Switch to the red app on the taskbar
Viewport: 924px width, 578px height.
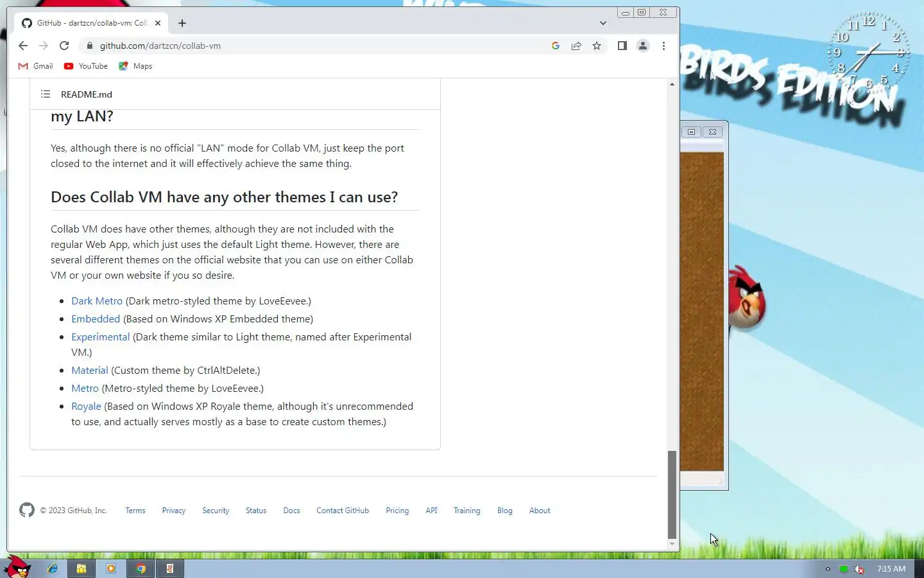170,568
